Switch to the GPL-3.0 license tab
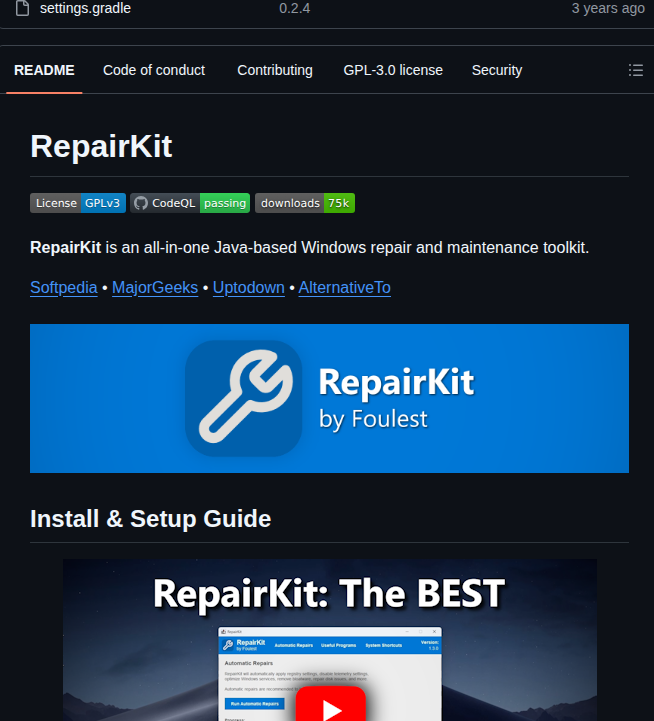 [393, 70]
